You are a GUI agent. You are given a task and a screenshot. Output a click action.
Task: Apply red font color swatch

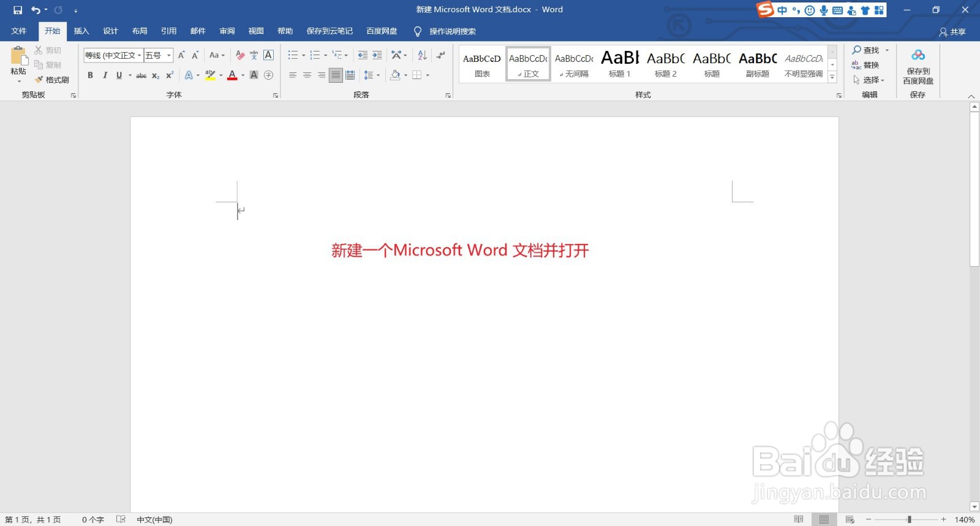[x=232, y=75]
